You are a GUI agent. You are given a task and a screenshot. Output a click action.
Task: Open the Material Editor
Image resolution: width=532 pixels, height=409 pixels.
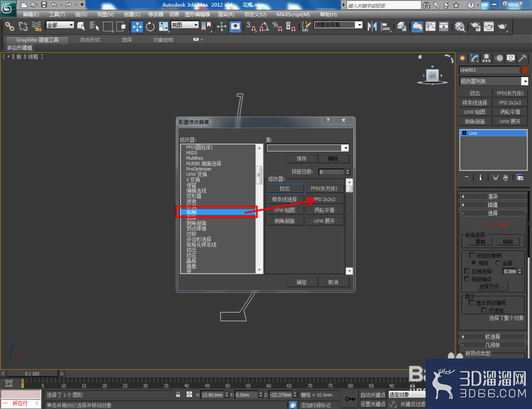(x=460, y=26)
